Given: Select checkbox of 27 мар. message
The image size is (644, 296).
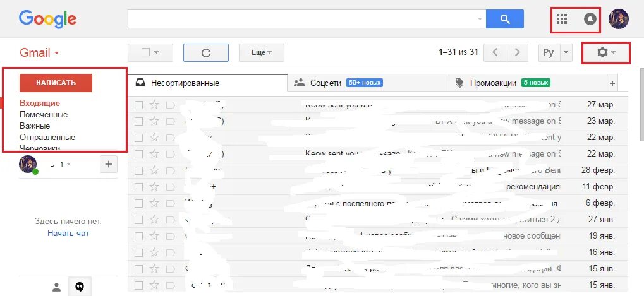Looking at the screenshot, I should [139, 105].
